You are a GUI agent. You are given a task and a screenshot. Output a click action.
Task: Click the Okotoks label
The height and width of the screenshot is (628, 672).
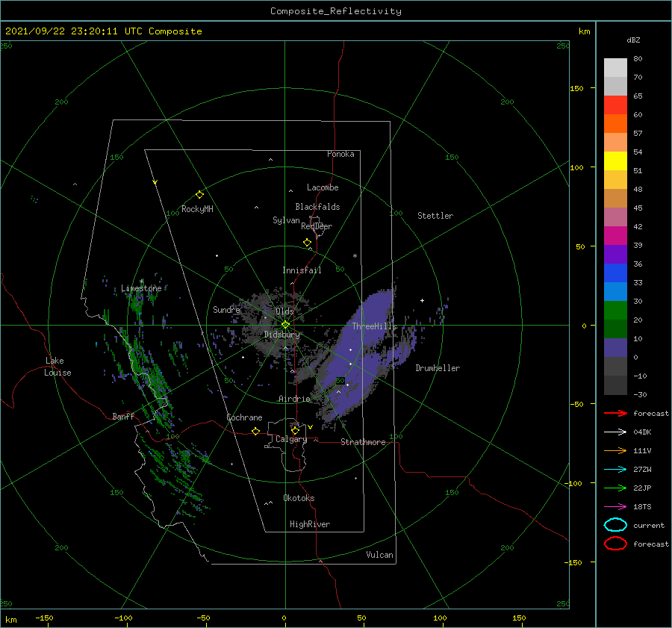click(299, 498)
